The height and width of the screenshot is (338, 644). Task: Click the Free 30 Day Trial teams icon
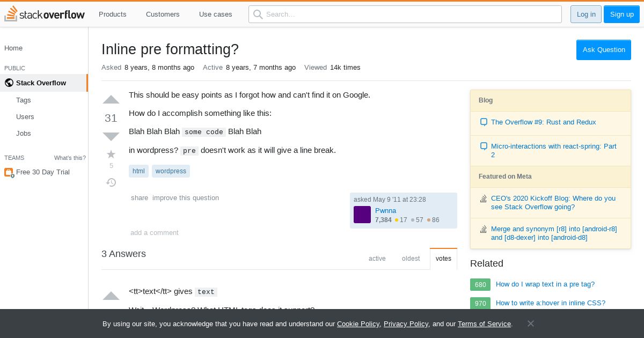click(9, 172)
